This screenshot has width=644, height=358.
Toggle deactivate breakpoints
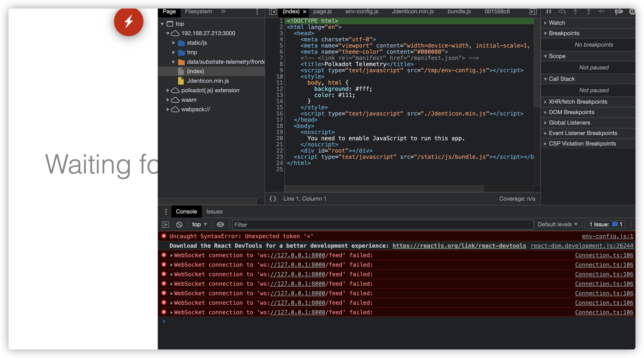click(x=620, y=11)
